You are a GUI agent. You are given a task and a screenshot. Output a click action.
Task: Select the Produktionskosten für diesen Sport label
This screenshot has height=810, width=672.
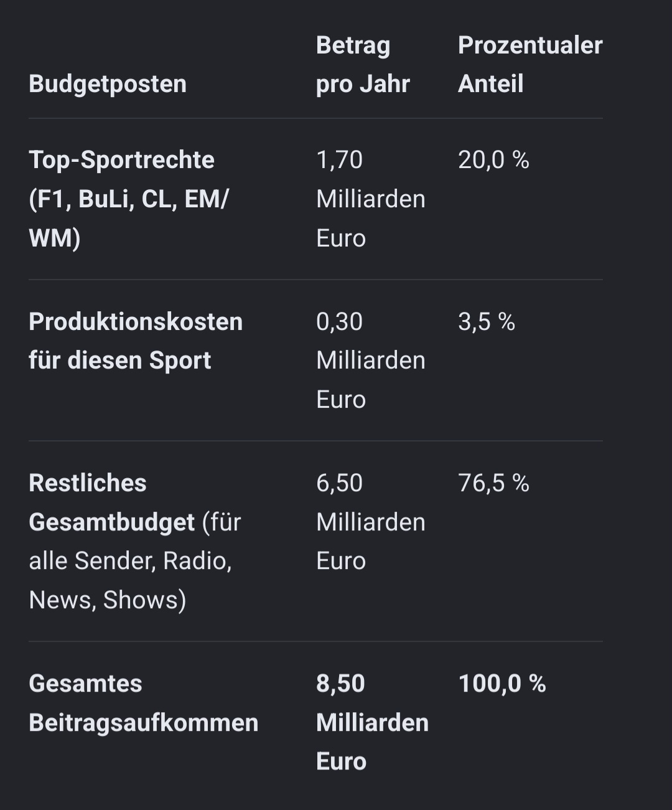(x=136, y=341)
